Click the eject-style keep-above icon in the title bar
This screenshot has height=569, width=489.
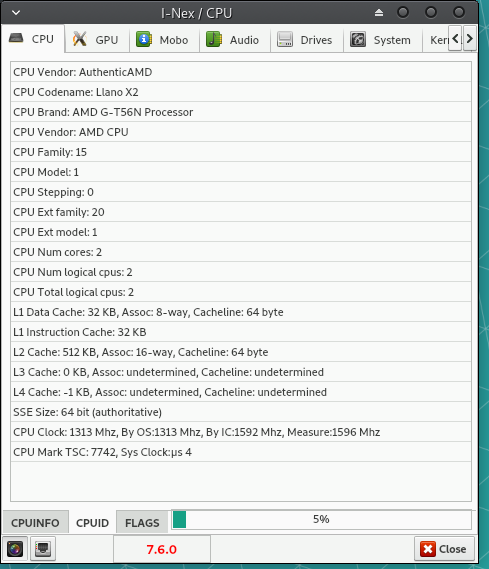coord(379,13)
